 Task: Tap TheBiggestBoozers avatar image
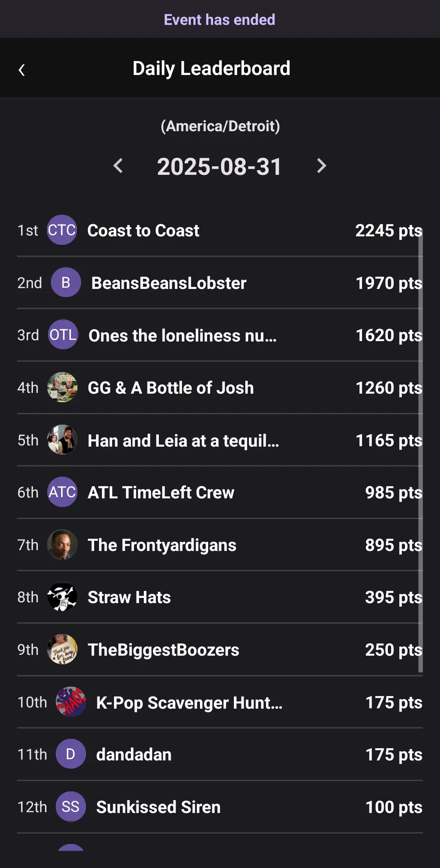62,650
